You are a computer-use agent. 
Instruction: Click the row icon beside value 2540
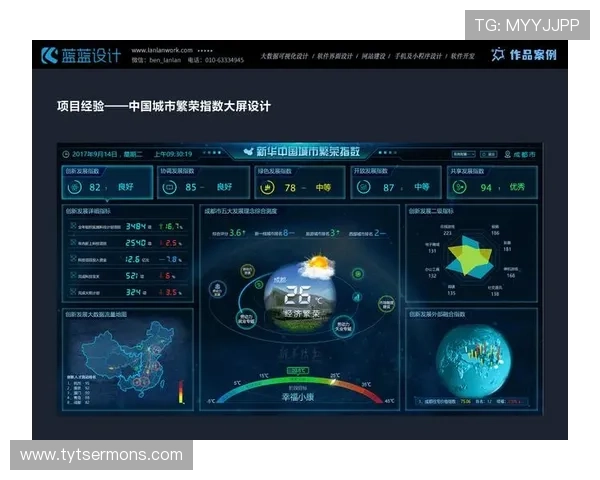(x=73, y=242)
